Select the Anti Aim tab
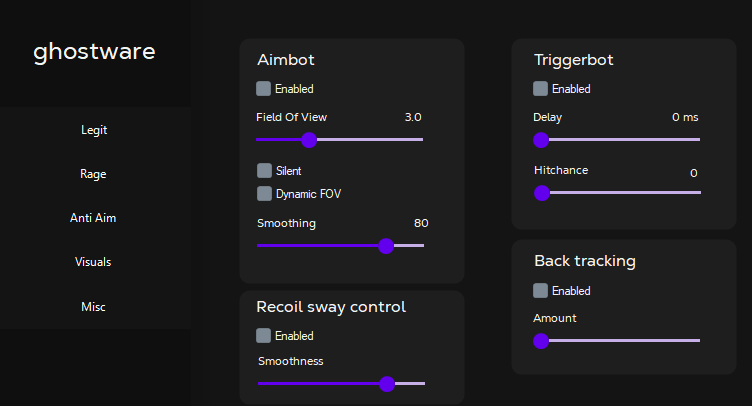Image resolution: width=752 pixels, height=406 pixels. (94, 218)
